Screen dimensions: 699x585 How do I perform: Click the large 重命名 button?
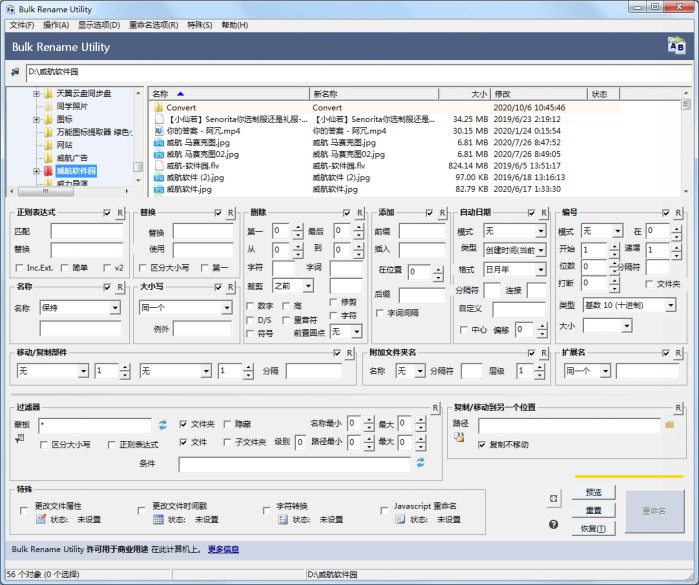tap(654, 511)
